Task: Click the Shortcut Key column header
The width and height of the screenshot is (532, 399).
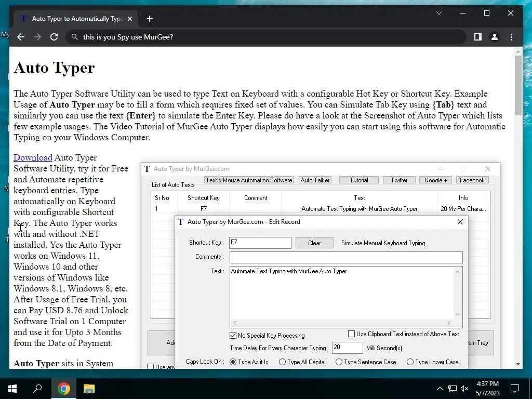Action: pyautogui.click(x=203, y=198)
